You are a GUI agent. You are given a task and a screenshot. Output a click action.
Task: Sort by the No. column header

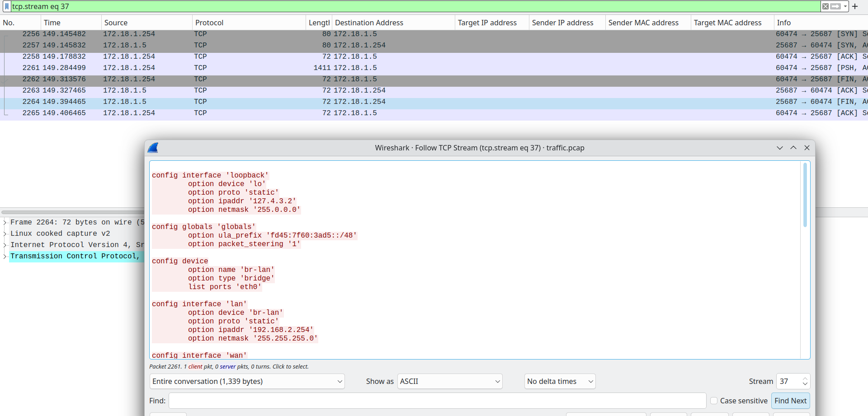[x=20, y=23]
